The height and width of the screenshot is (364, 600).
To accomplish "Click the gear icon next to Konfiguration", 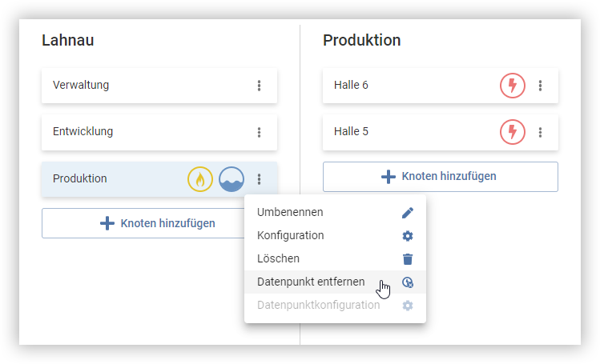I will [408, 236].
